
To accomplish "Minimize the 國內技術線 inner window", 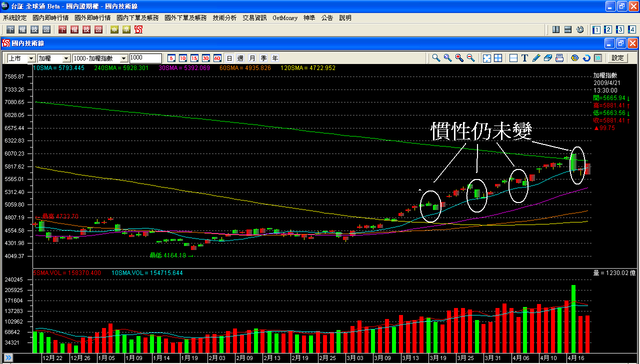I will click(609, 43).
